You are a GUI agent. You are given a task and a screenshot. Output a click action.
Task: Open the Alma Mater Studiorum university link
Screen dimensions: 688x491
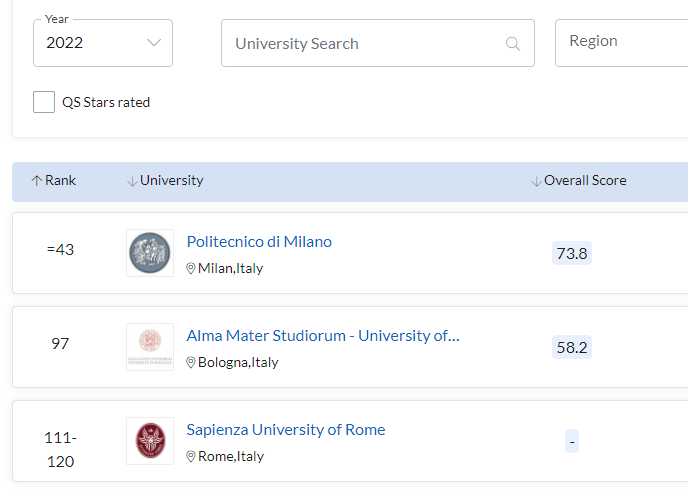[x=323, y=336]
